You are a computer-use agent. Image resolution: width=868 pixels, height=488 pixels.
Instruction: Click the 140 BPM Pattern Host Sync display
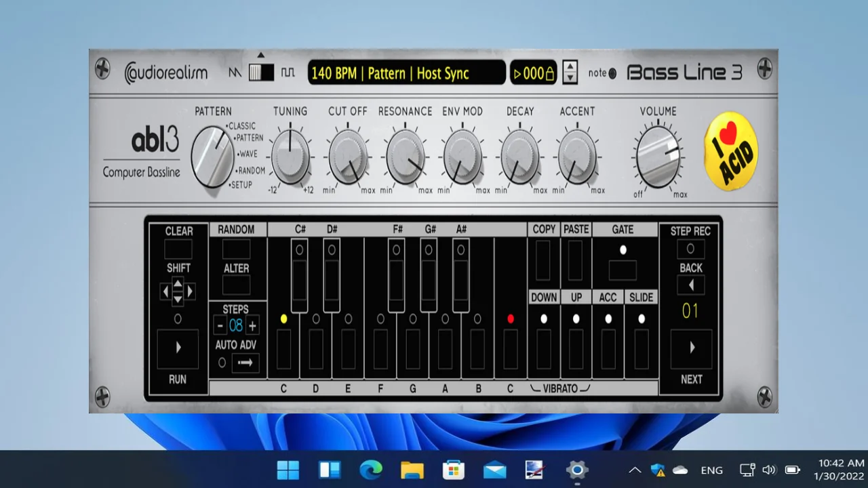click(x=407, y=73)
